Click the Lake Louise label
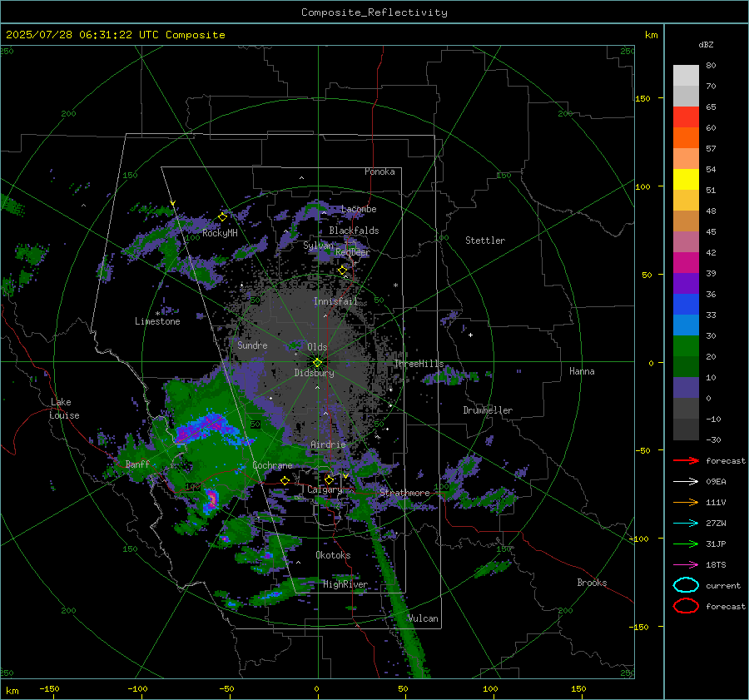This screenshot has width=749, height=700. tap(64, 409)
